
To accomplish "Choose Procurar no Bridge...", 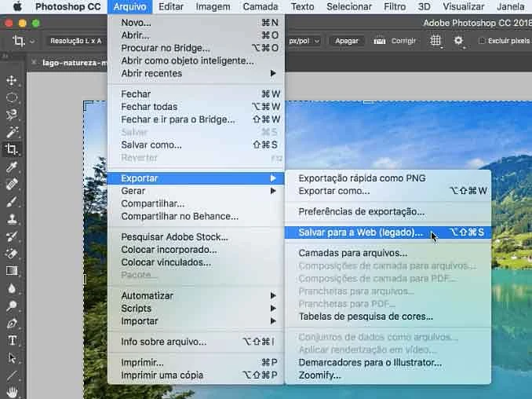I will pyautogui.click(x=196, y=48).
